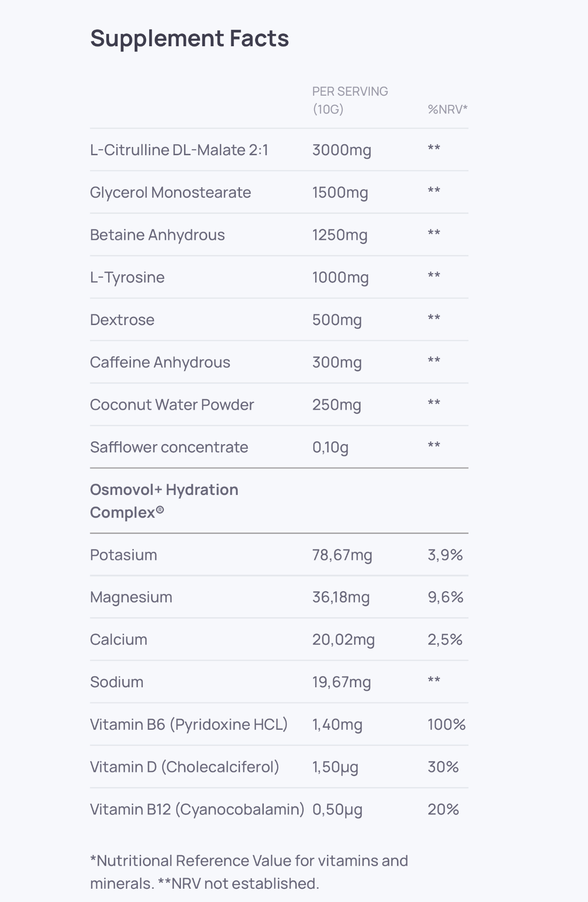Click the Osmovol+ Hydration Complex section heading
Screen dimensions: 588x902
pos(164,501)
